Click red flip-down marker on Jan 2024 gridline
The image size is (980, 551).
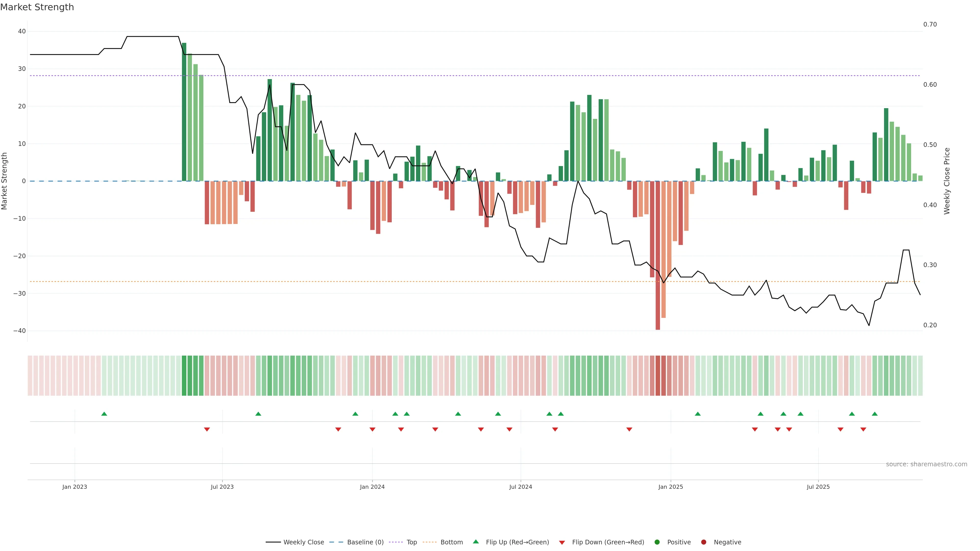[372, 429]
